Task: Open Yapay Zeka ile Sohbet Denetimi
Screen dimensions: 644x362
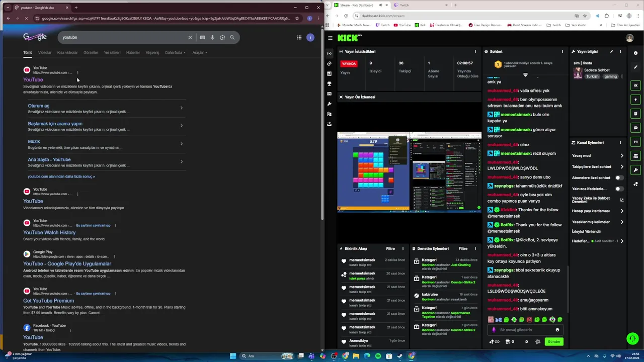Action: point(598,200)
